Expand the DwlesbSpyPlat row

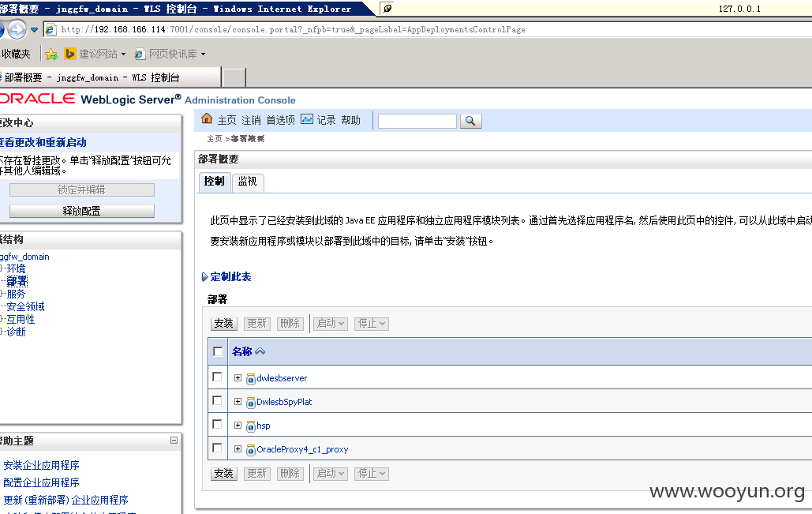point(238,402)
